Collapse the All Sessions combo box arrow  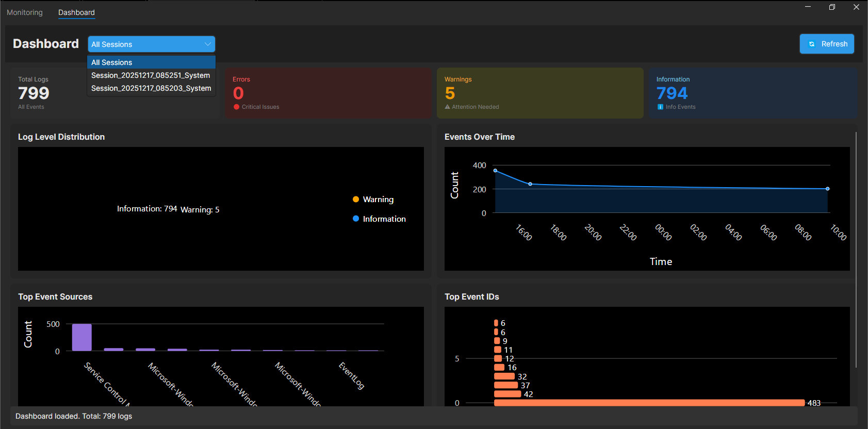coord(207,44)
